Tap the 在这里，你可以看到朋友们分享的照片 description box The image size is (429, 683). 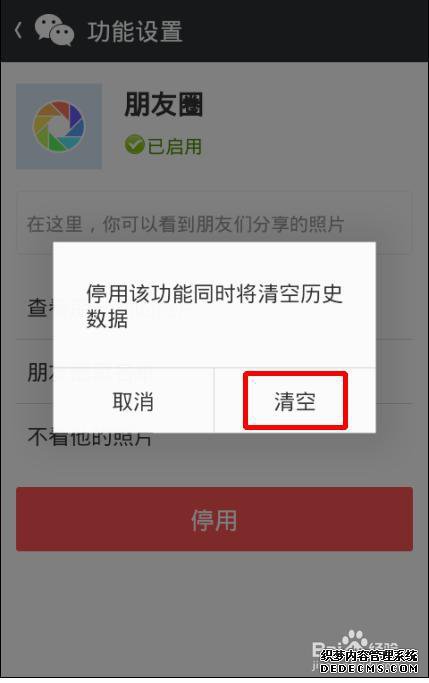click(x=214, y=223)
